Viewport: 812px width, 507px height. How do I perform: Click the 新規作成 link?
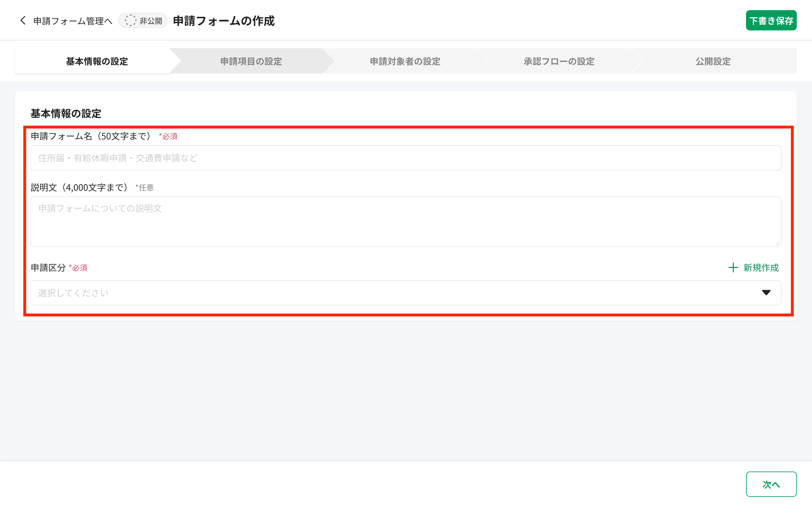pyautogui.click(x=760, y=268)
